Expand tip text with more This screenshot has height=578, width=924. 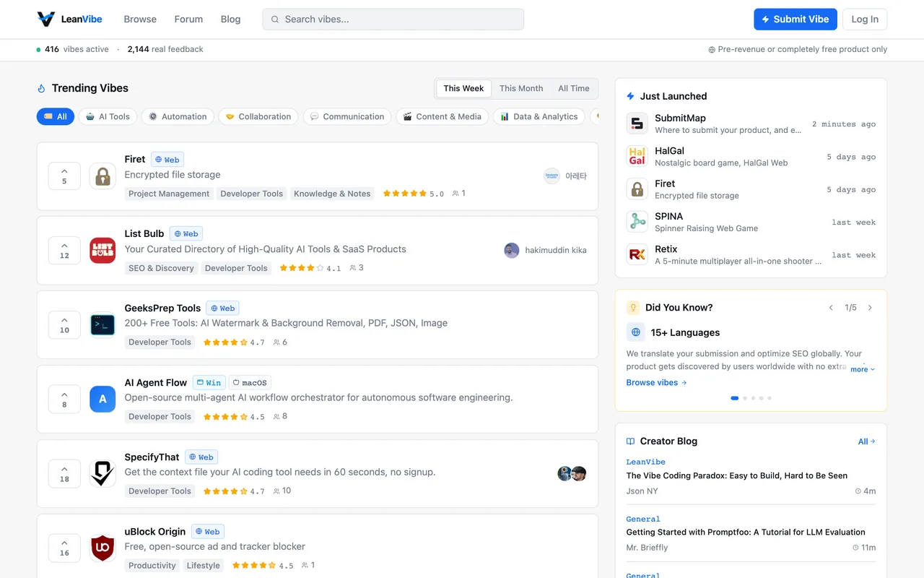863,369
